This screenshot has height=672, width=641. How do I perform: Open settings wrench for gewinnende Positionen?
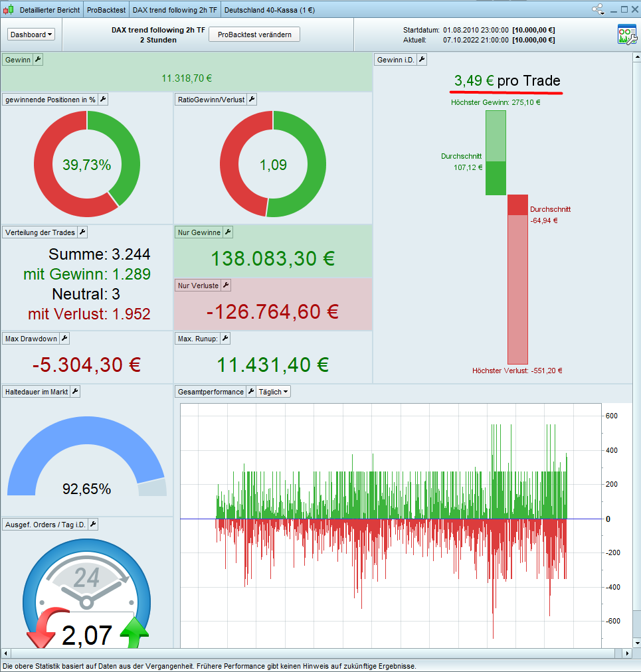103,100
